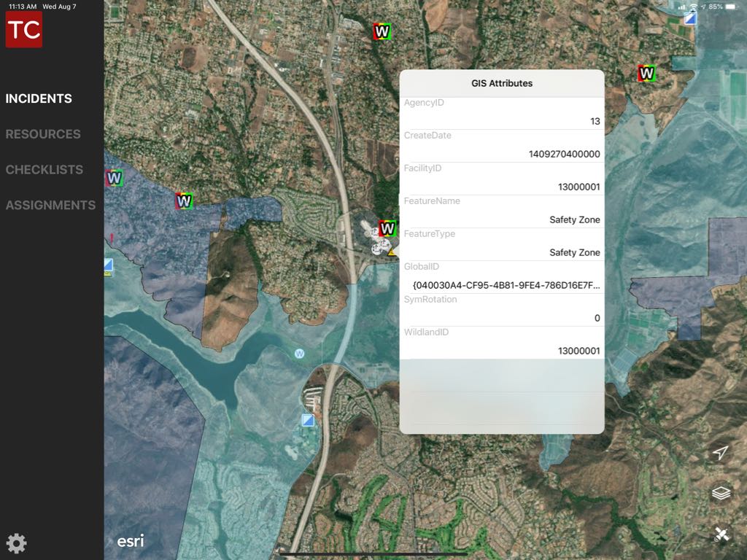Tap the W marker on the blue zone at the left
747x560 pixels.
115,177
